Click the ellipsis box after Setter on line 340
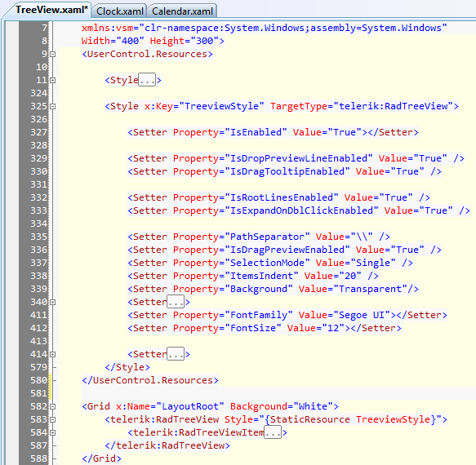This screenshot has width=476, height=465. pyautogui.click(x=176, y=302)
